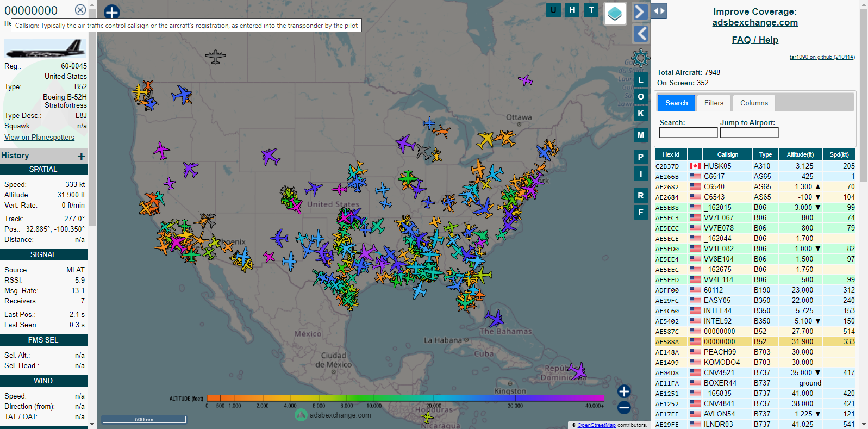Open the settings gear on map
Viewport: 868px width, 429px height.
click(x=641, y=58)
